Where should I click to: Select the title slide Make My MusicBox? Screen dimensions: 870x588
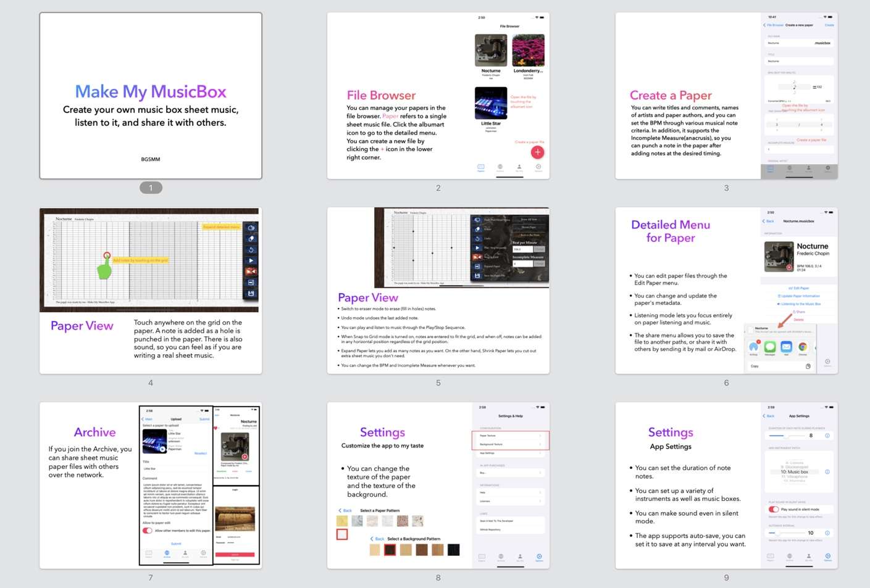point(151,96)
